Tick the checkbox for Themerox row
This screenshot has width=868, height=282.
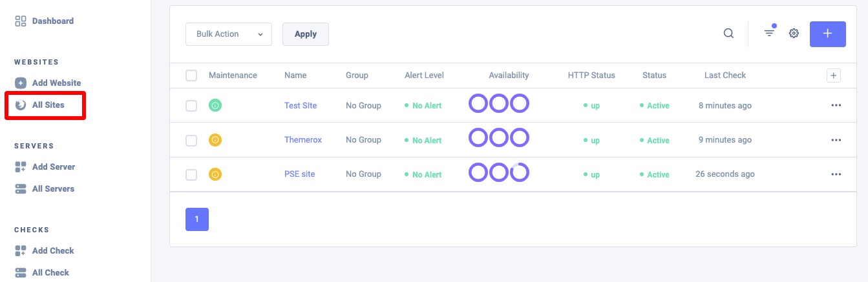[191, 140]
